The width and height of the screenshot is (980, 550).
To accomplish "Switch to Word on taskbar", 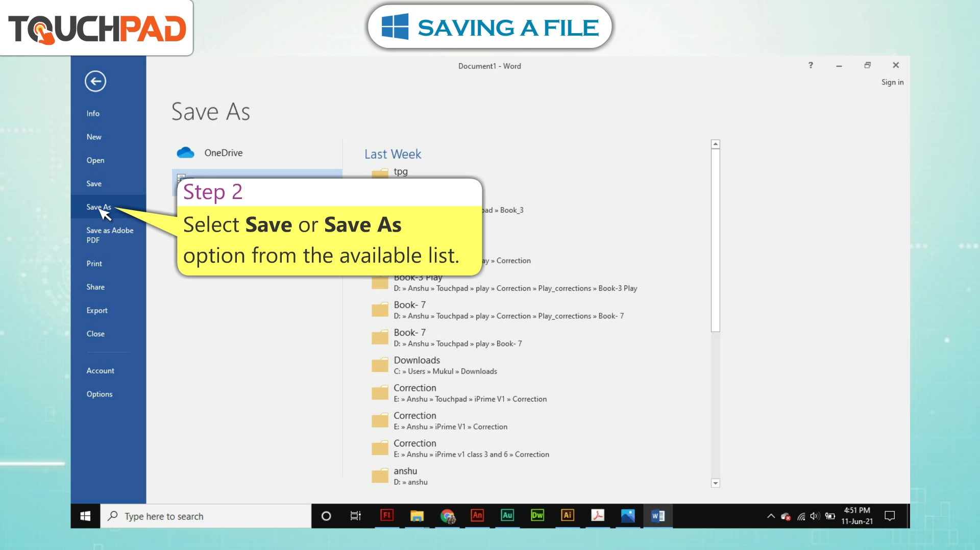I will tap(658, 516).
